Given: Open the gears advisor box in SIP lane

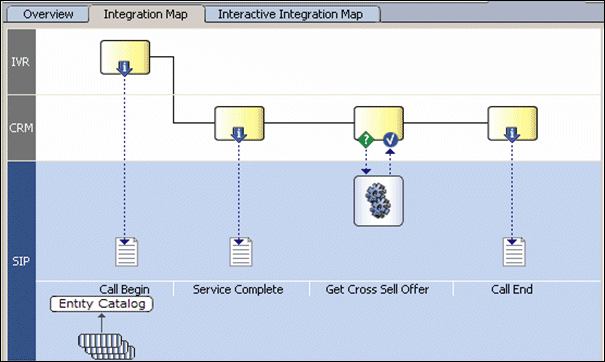Looking at the screenshot, I should (x=379, y=201).
